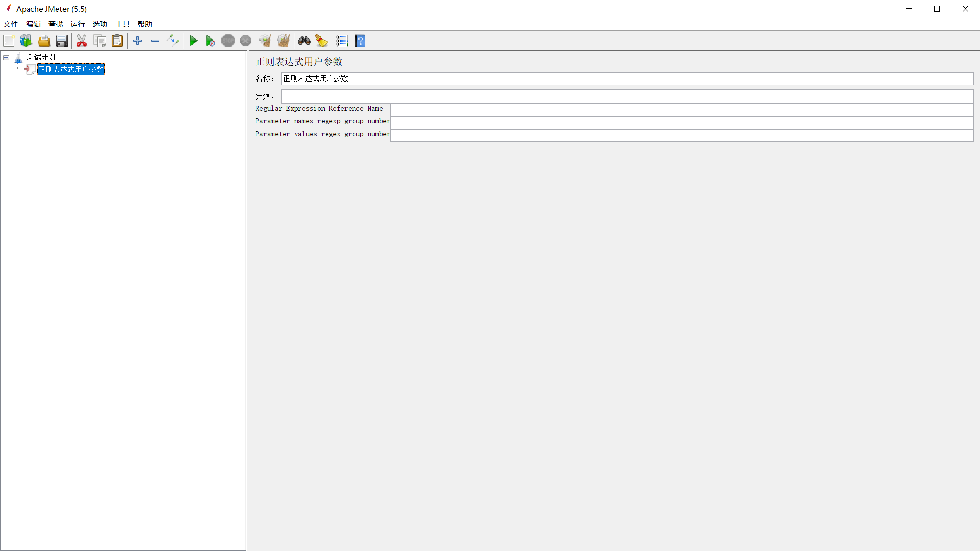Image resolution: width=980 pixels, height=551 pixels.
Task: Click the New test plan icon
Action: (x=9, y=41)
